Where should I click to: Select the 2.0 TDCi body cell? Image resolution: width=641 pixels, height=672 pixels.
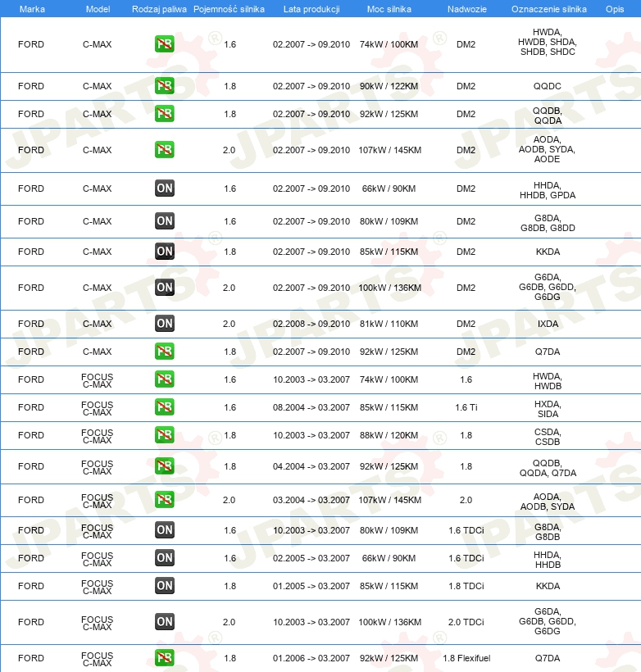coord(466,622)
